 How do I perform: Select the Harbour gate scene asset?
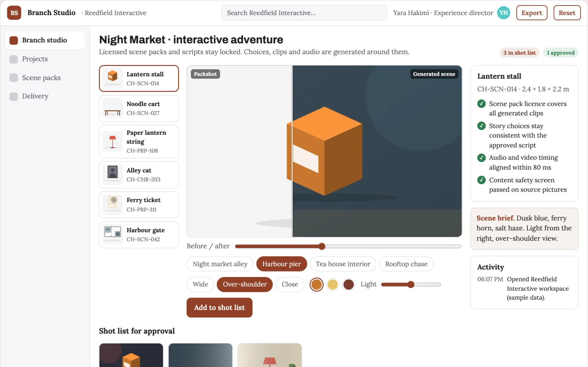pyautogui.click(x=139, y=235)
